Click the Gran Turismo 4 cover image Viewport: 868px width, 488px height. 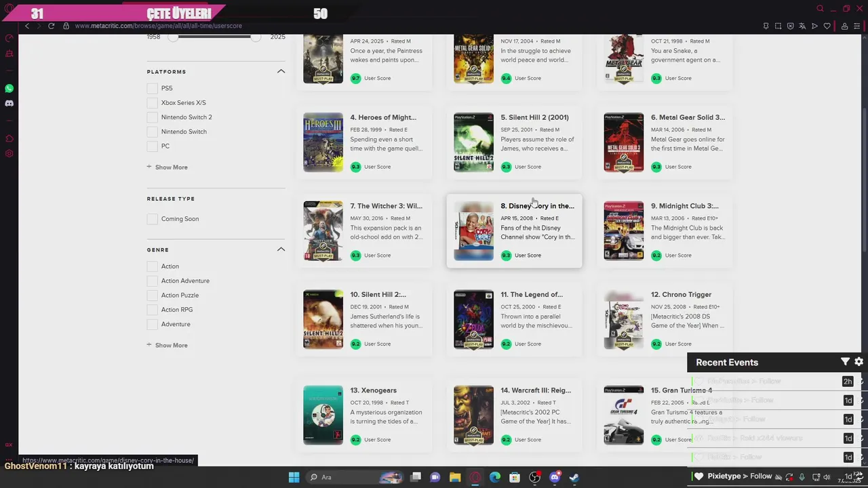point(624,415)
